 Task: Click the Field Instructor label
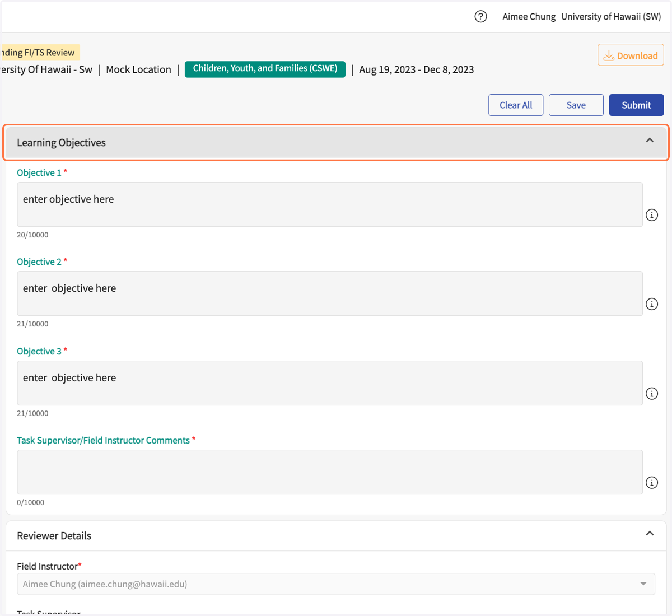coord(48,567)
